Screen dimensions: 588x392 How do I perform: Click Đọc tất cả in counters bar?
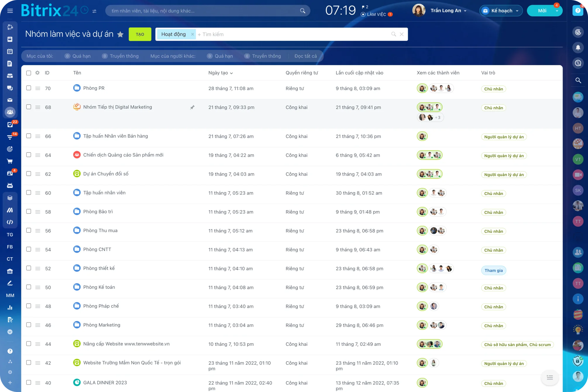tap(305, 56)
